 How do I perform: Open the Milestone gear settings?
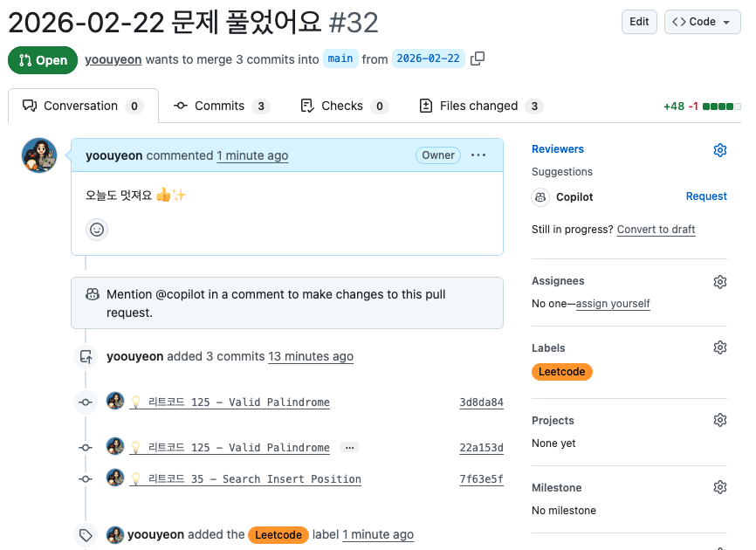(720, 488)
